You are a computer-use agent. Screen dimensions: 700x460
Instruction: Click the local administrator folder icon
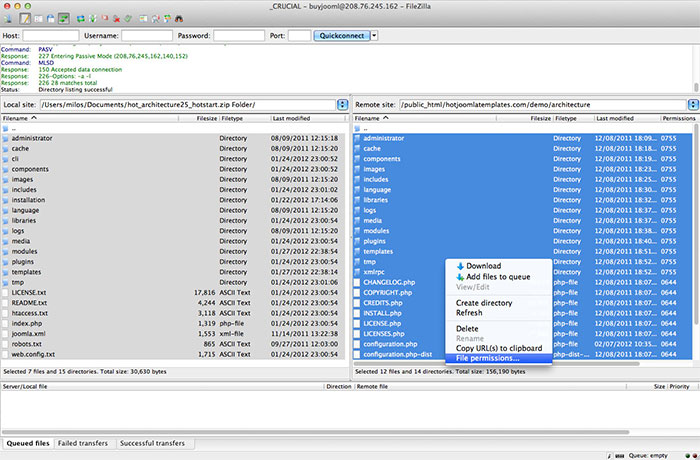click(5, 138)
